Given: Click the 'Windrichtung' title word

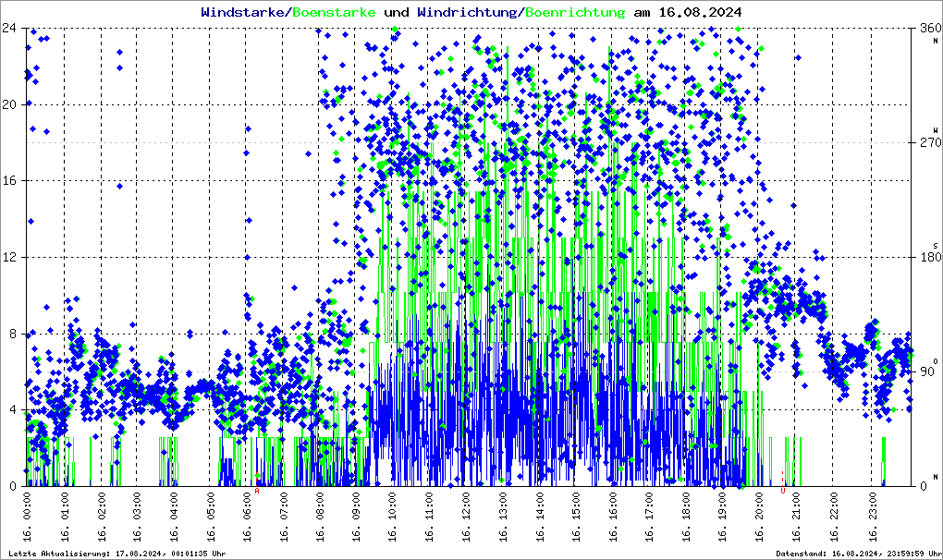Looking at the screenshot, I should coord(467,13).
